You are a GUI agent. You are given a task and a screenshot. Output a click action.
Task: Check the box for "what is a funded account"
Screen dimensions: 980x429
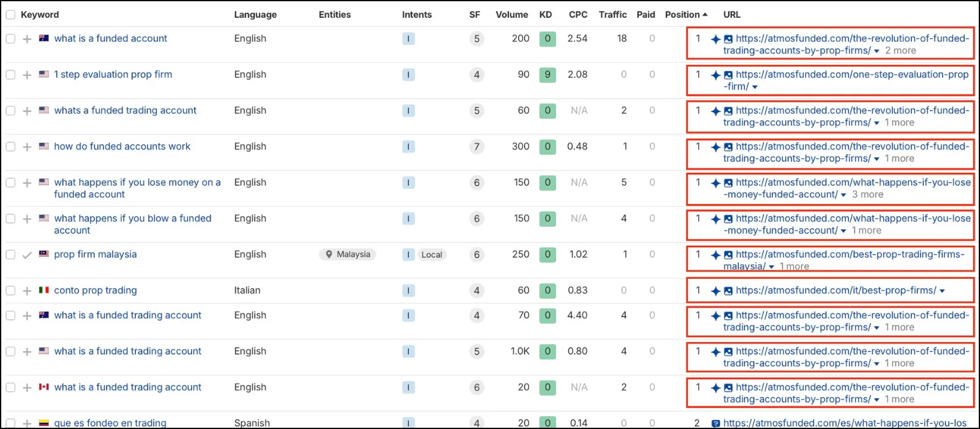[x=10, y=39]
